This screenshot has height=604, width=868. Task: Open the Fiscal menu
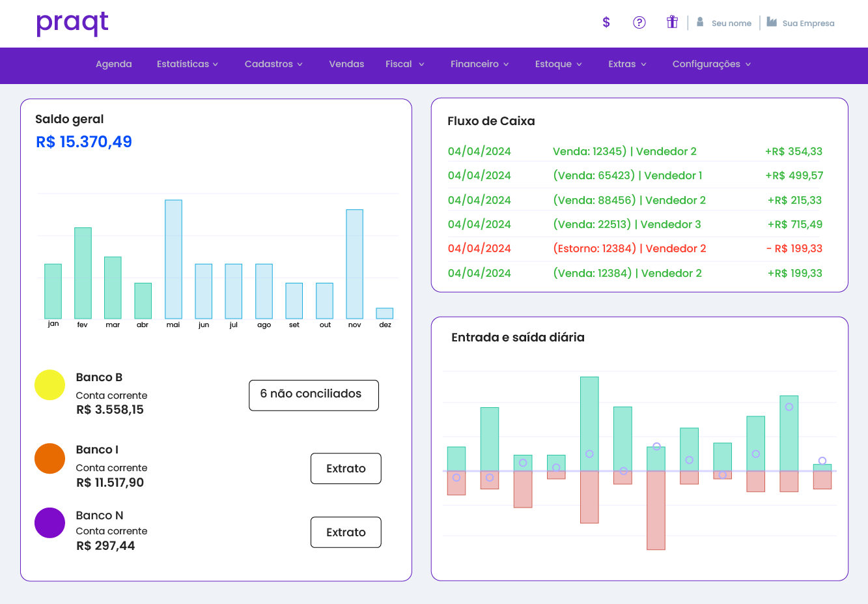pos(405,64)
